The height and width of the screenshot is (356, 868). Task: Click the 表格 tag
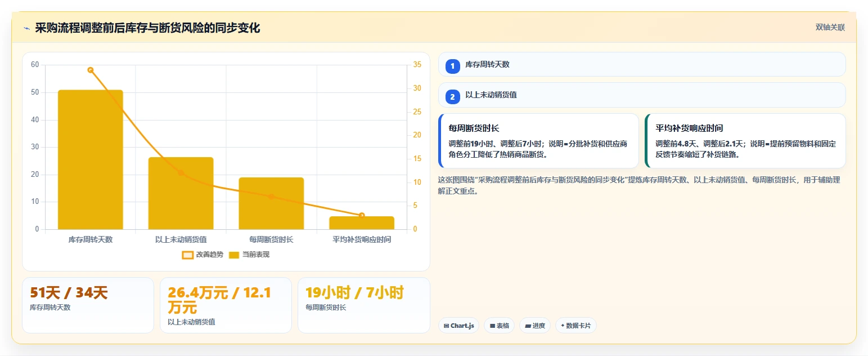pos(499,326)
